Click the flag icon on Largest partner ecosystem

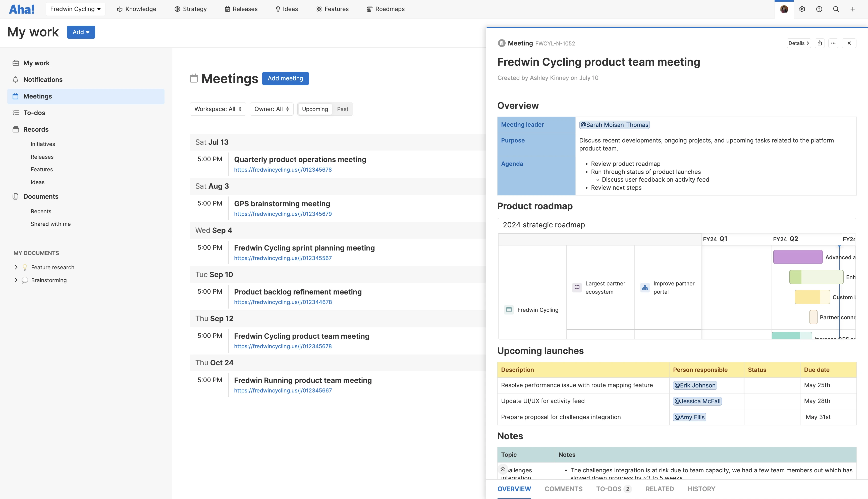pyautogui.click(x=577, y=287)
